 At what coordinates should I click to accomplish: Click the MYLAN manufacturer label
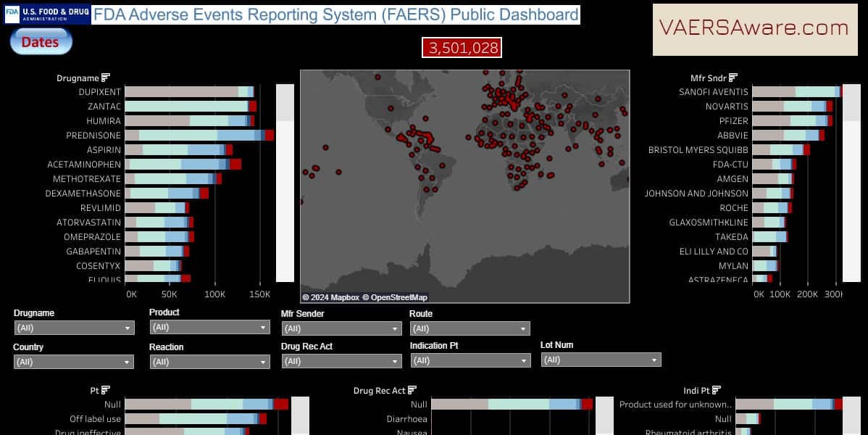tap(733, 266)
